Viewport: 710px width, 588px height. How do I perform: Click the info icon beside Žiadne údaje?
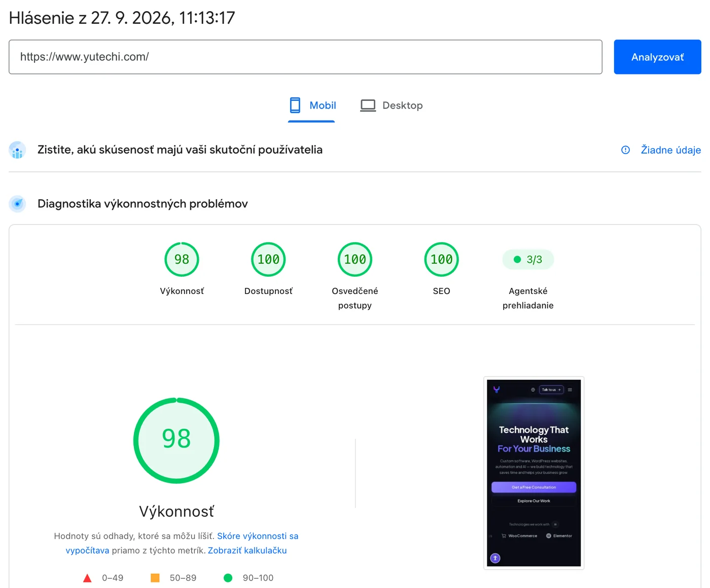coord(626,150)
